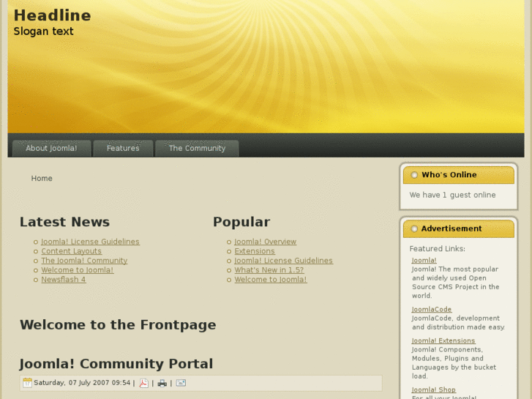
Task: Click the Advertisement module header
Action: pos(458,228)
